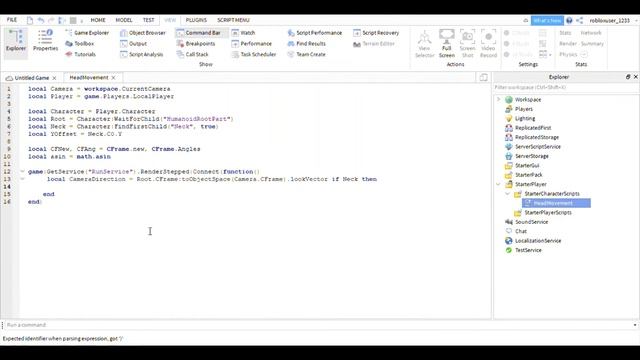The height and width of the screenshot is (360, 640).
Task: Open the Breakpoints window
Action: point(196,43)
